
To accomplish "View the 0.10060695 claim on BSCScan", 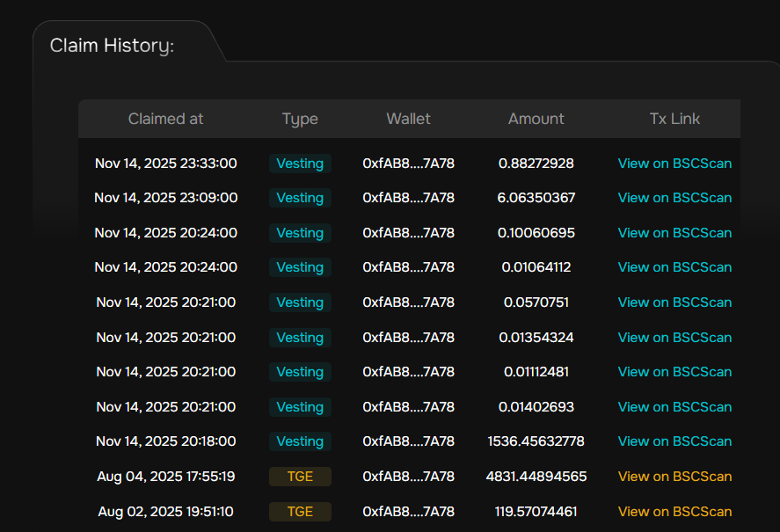I will (674, 233).
